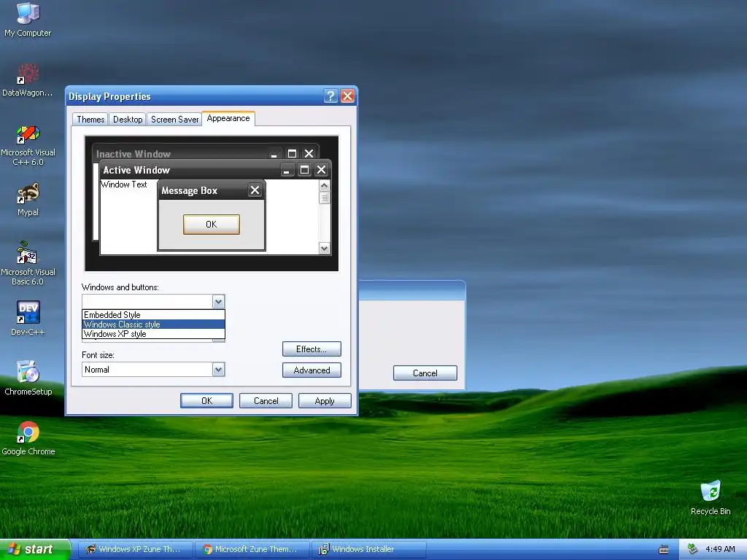Screen dimensions: 747x560
Task: Select the Mypal browser desktop icon
Action: pos(28,199)
